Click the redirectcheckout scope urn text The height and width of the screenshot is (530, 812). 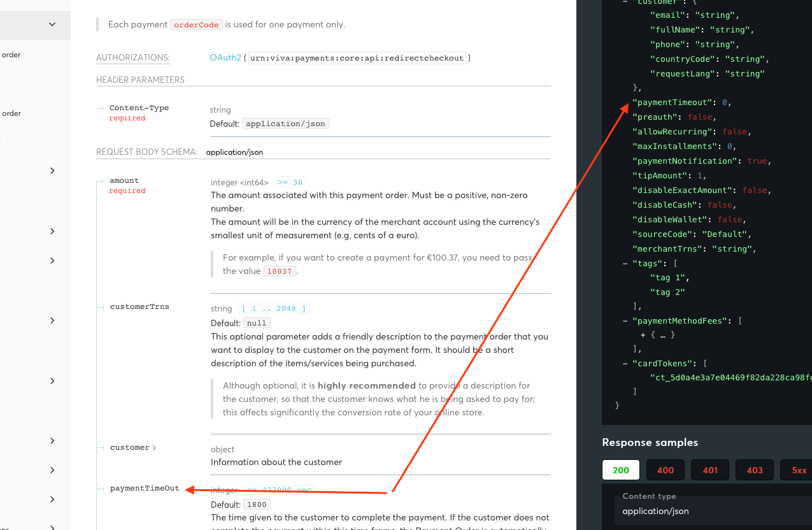pyautogui.click(x=357, y=58)
